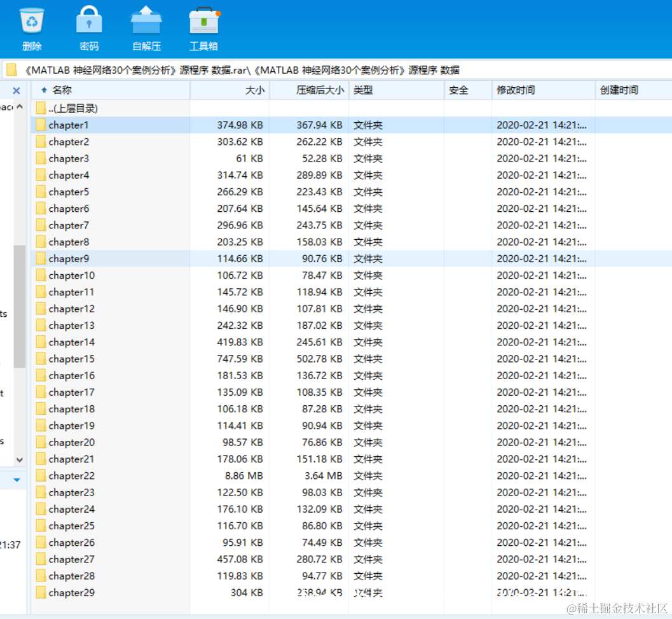Click the chapter7 folder icon

click(x=41, y=225)
